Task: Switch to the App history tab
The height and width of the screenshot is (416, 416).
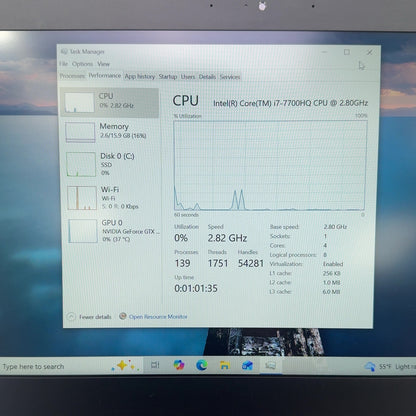Action: pyautogui.click(x=140, y=77)
